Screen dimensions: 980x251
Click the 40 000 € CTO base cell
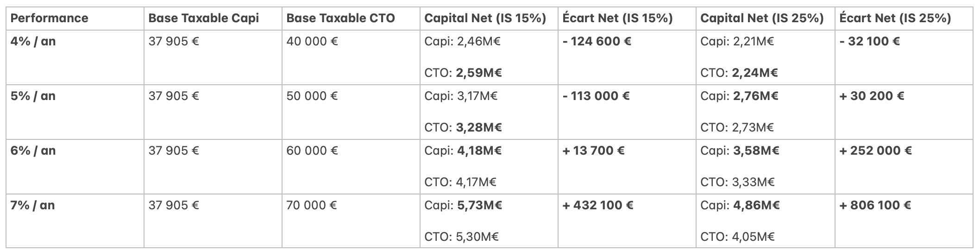(312, 42)
